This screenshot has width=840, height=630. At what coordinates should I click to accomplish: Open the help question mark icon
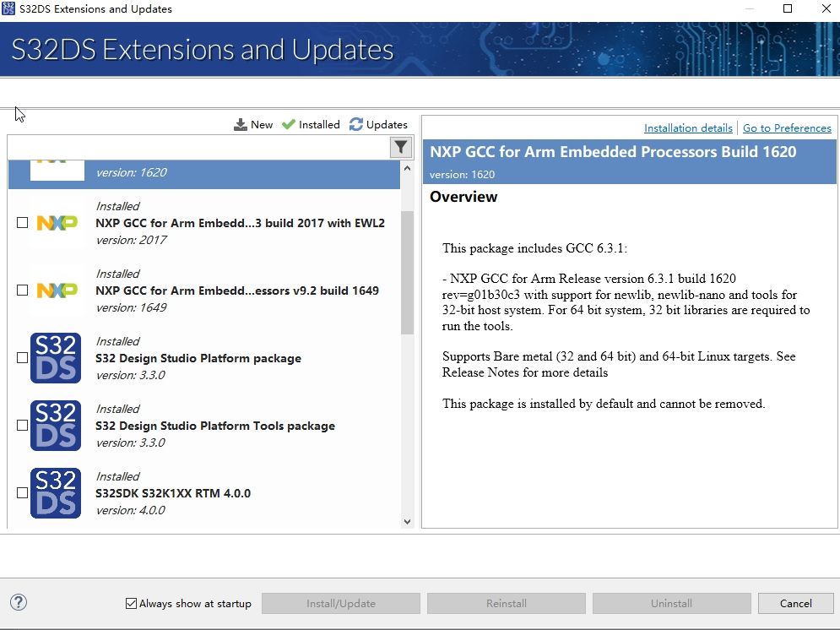pos(19,602)
